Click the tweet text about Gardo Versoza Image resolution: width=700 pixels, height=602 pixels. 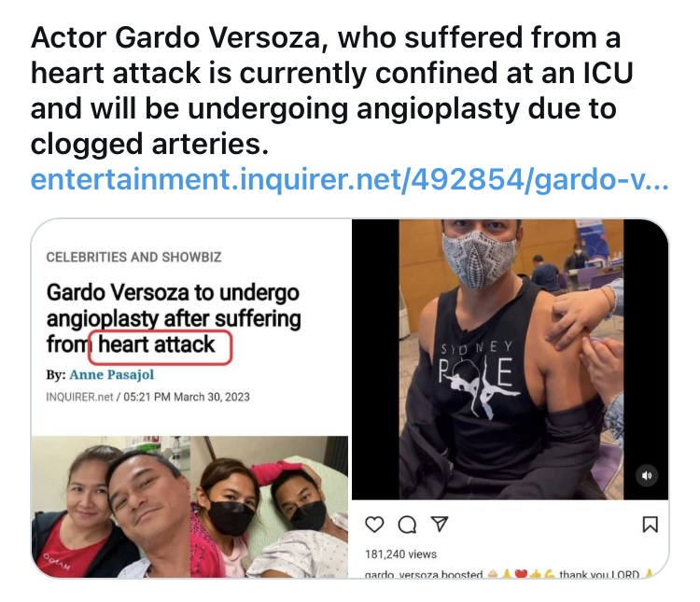(331, 91)
